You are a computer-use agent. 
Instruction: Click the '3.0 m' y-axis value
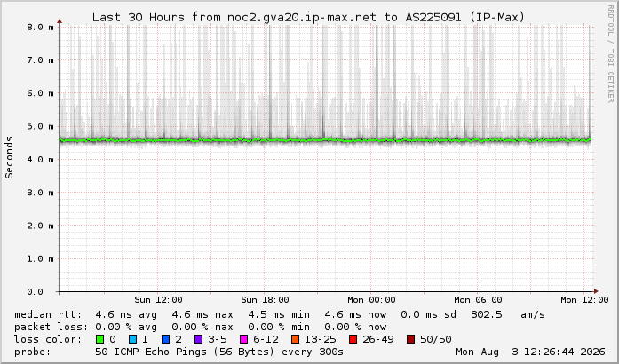(x=40, y=193)
